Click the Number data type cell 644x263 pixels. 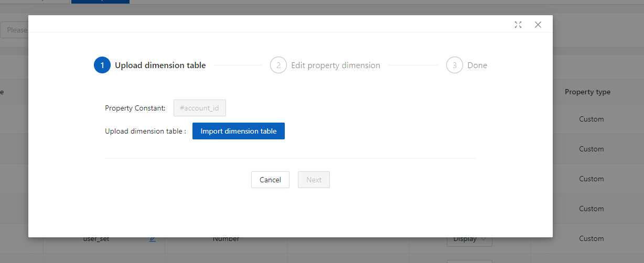[226, 239]
